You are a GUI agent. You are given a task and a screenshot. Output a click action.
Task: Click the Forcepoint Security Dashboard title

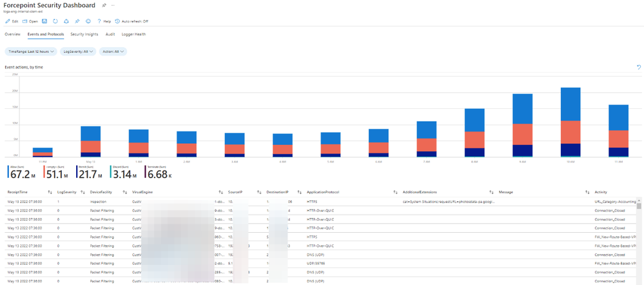coord(49,5)
